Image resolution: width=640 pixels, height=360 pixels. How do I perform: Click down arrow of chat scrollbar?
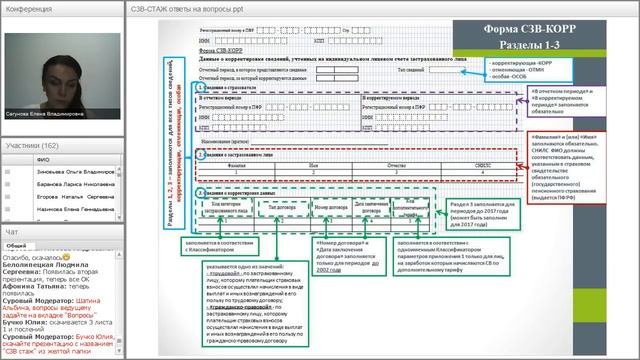[x=119, y=351]
